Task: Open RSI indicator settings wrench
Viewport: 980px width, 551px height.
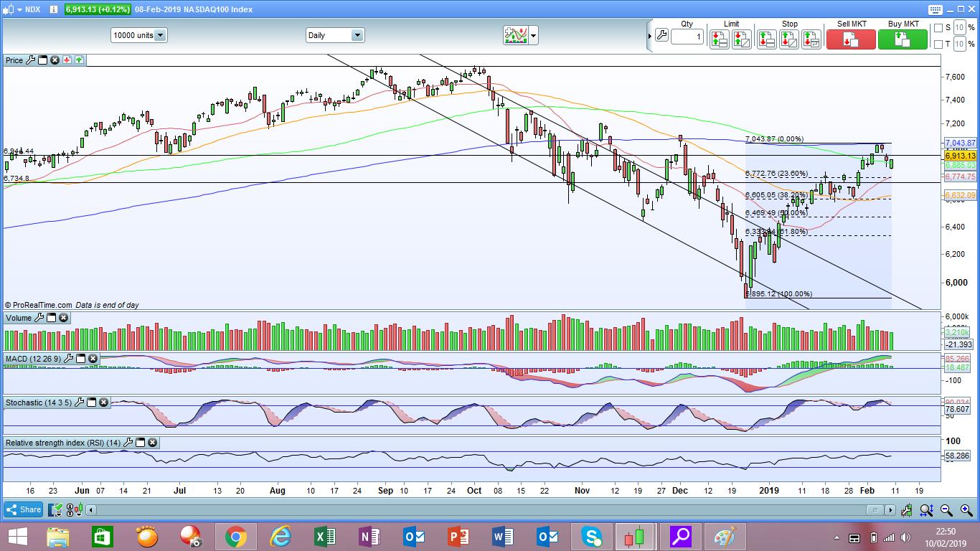Action: [x=128, y=443]
